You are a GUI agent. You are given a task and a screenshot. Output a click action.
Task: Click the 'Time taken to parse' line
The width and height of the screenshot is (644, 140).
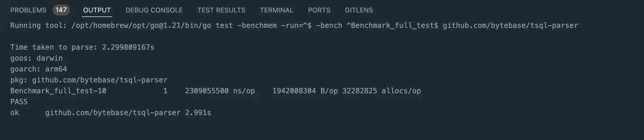(x=82, y=47)
